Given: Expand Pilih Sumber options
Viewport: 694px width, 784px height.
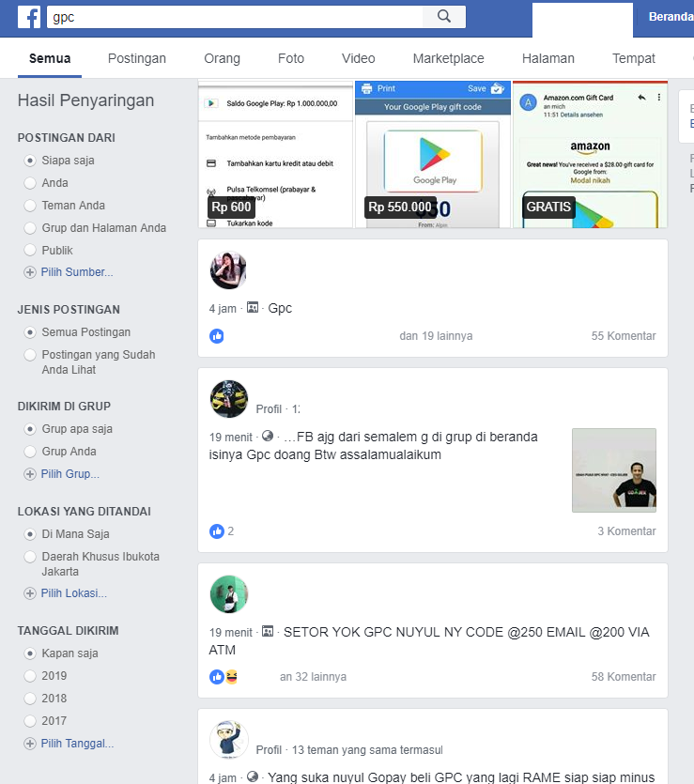Looking at the screenshot, I should 69,272.
